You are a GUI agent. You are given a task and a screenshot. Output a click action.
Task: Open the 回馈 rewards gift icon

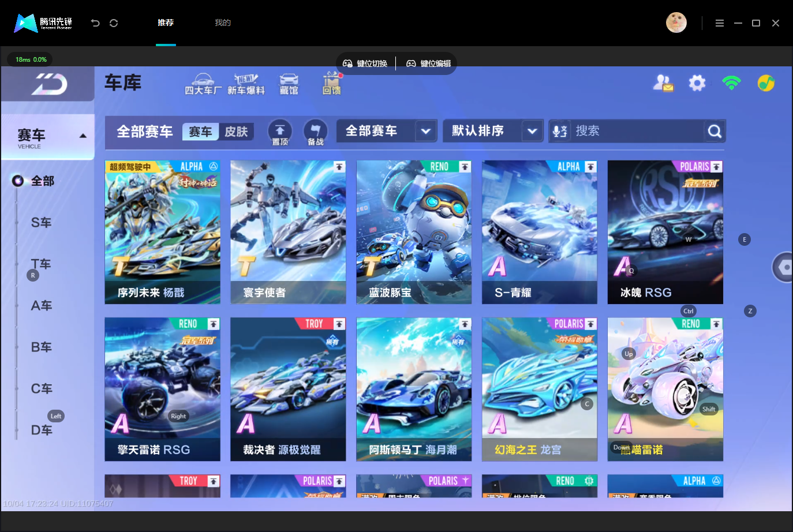(x=332, y=84)
